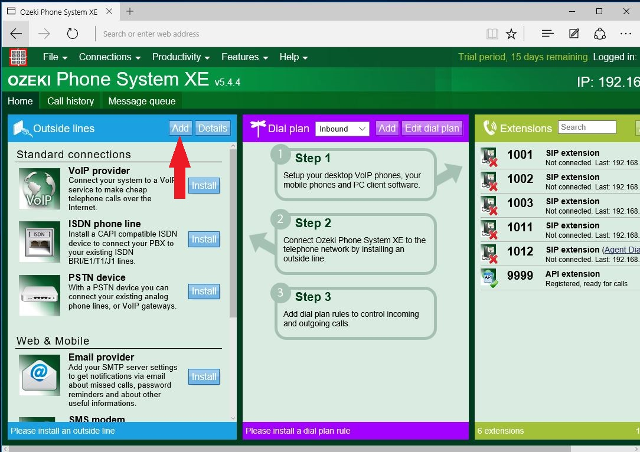This screenshot has width=640, height=452.
Task: Switch to the Call history tab
Action: [x=70, y=101]
